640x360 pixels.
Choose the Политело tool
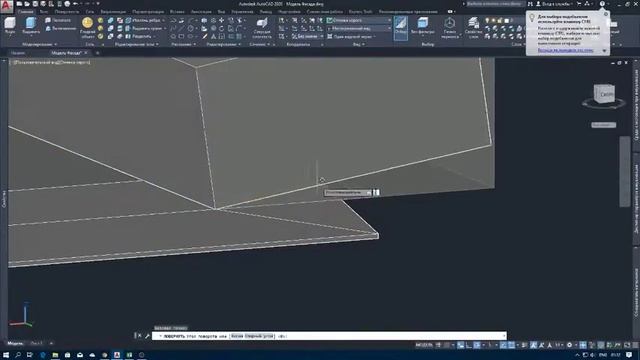[x=58, y=20]
